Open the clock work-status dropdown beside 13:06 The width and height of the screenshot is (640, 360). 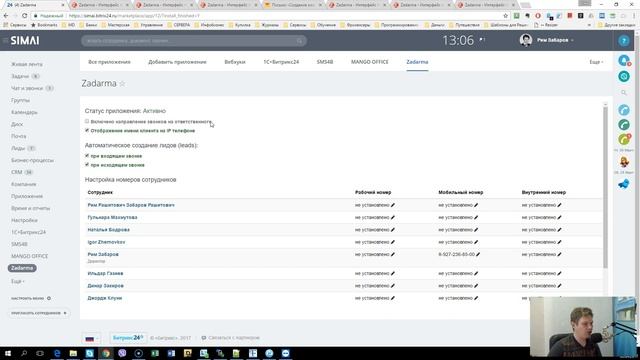(x=482, y=40)
